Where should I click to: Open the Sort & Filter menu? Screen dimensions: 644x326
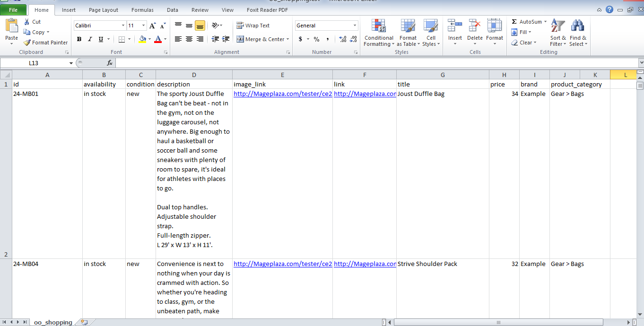[558, 33]
